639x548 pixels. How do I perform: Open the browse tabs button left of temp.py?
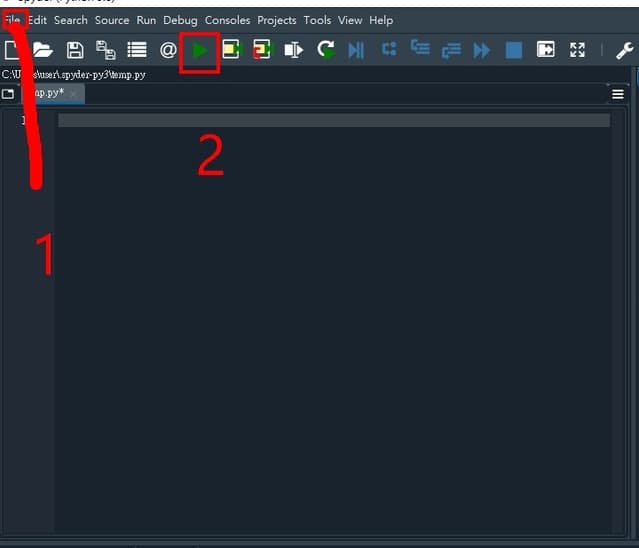[8, 94]
